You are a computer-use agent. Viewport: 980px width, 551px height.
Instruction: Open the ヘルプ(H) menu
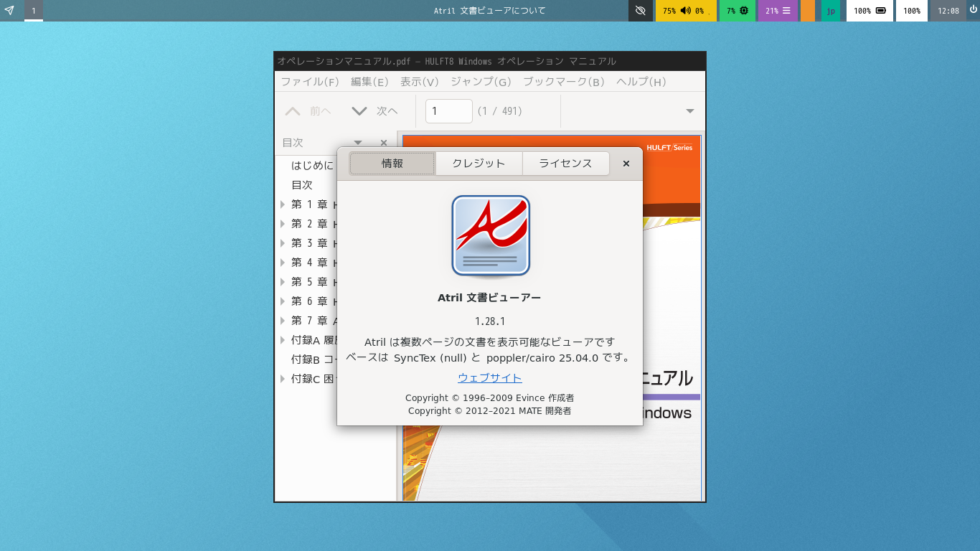(641, 82)
